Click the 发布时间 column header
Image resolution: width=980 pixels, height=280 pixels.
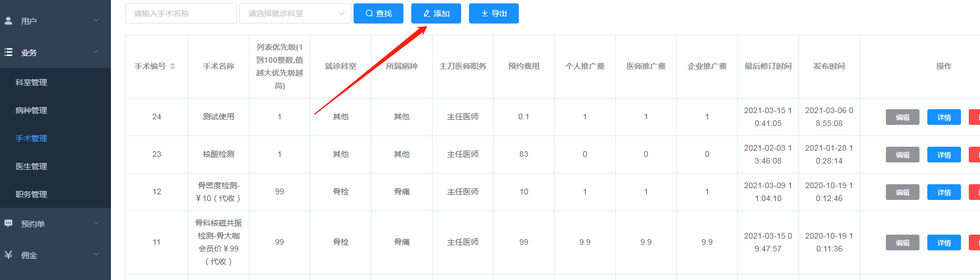tap(829, 66)
